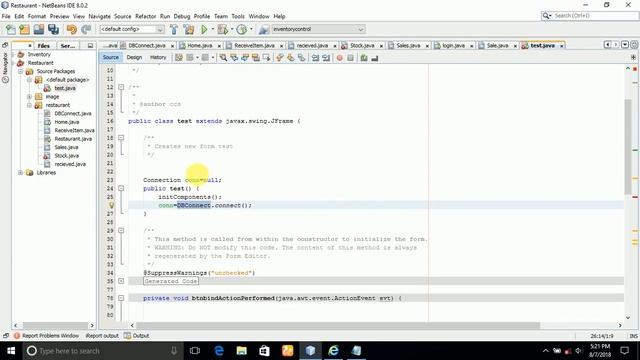
Task: Click the editor horizontal scrollbar thumb
Action: tap(338, 325)
